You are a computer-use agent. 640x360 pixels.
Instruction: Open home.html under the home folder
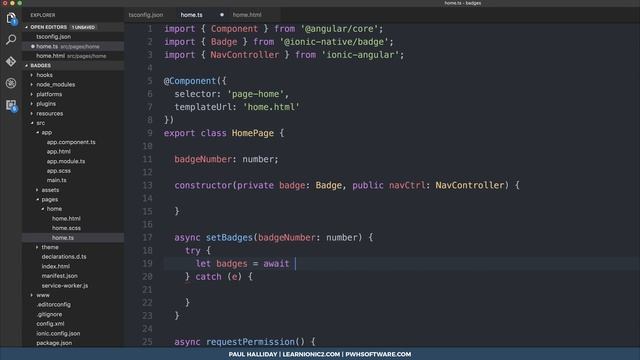66,219
